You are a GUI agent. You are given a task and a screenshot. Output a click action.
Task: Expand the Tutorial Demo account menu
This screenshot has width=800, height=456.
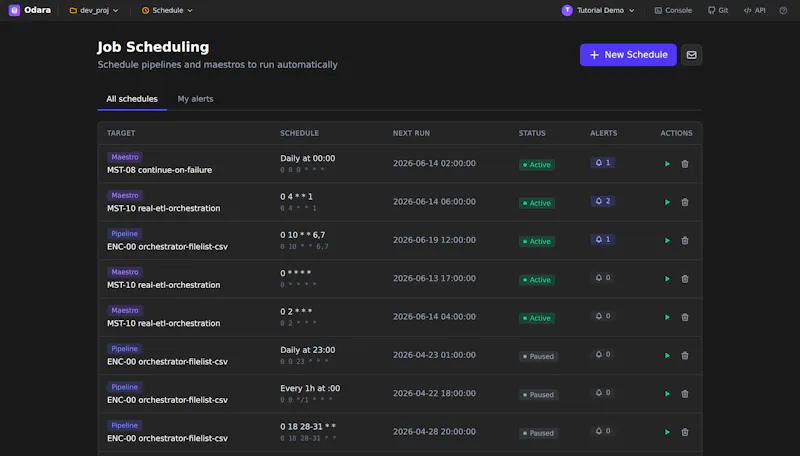click(x=598, y=10)
